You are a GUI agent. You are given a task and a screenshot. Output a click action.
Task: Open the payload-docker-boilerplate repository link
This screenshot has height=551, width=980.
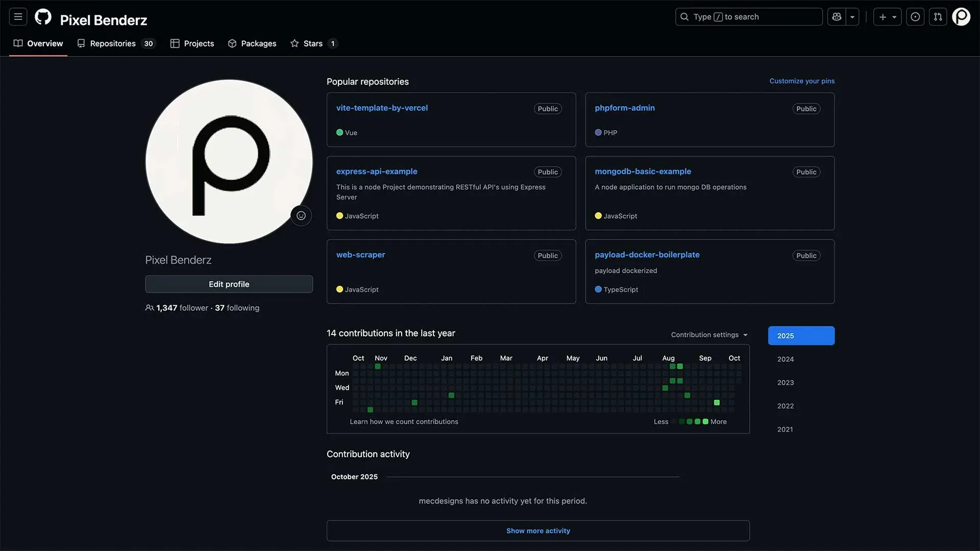647,255
